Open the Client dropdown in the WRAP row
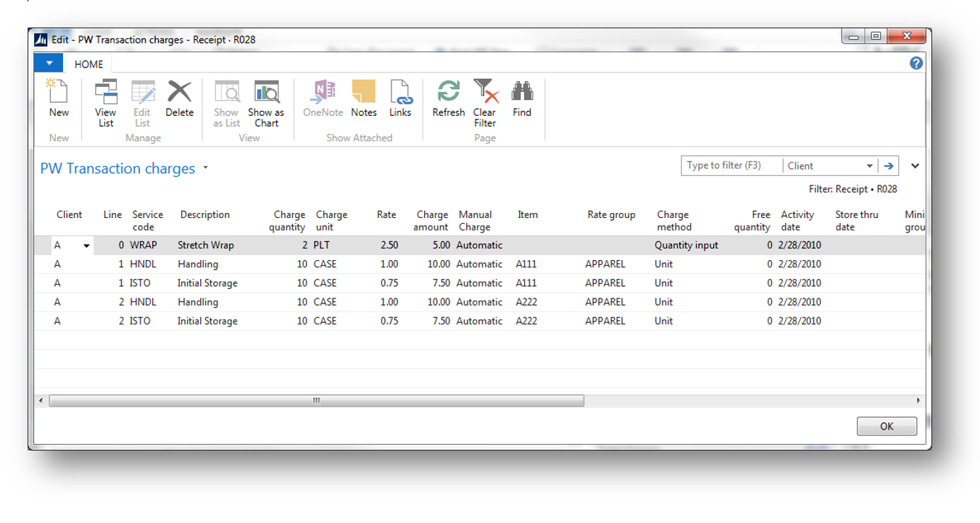Screen dimensions: 980x523 86,245
